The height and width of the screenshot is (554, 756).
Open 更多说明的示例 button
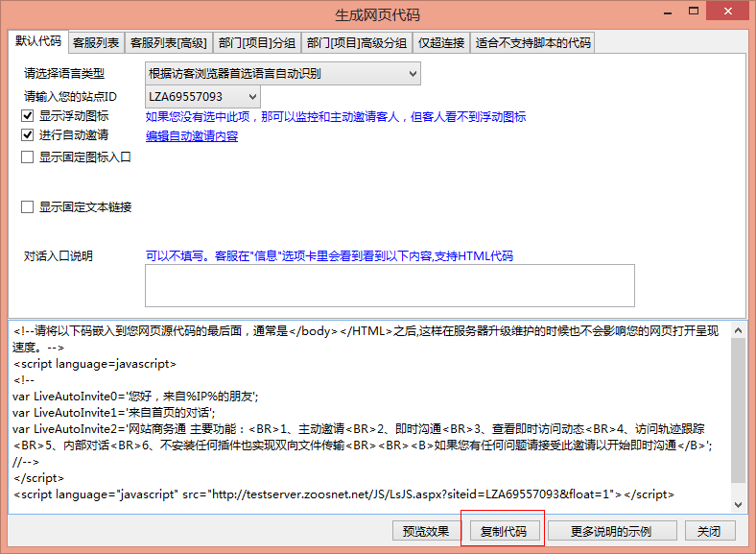610,531
